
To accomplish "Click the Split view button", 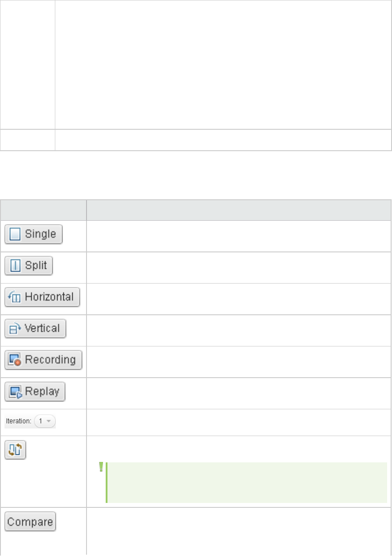I will click(x=29, y=266).
